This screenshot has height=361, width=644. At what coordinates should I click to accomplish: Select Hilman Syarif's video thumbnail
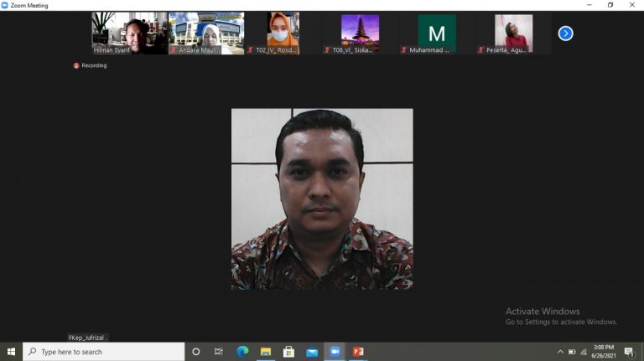pos(128,34)
